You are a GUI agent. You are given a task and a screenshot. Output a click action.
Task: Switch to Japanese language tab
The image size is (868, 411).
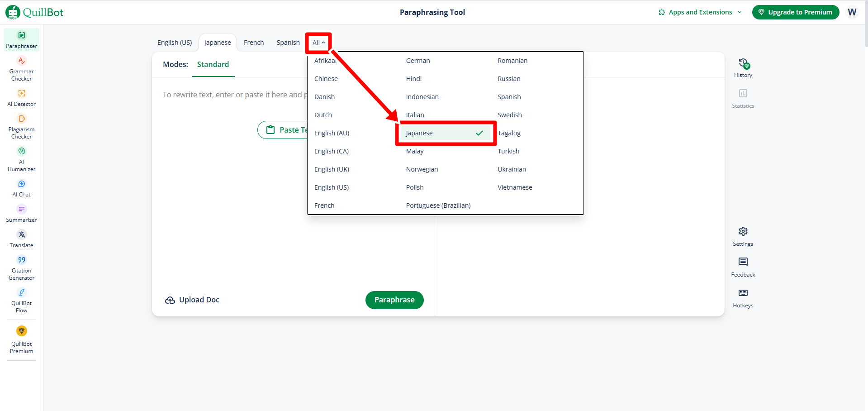point(218,43)
